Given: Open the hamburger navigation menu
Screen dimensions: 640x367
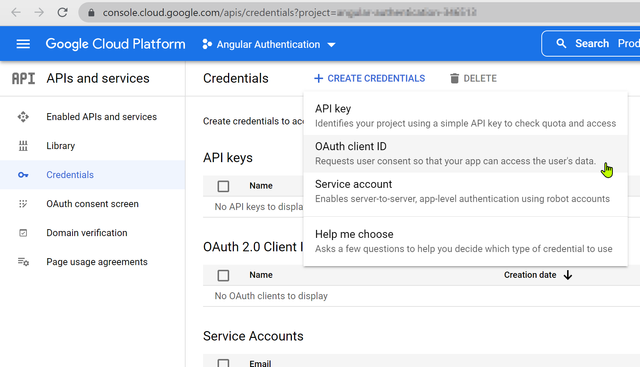Looking at the screenshot, I should (x=23, y=44).
